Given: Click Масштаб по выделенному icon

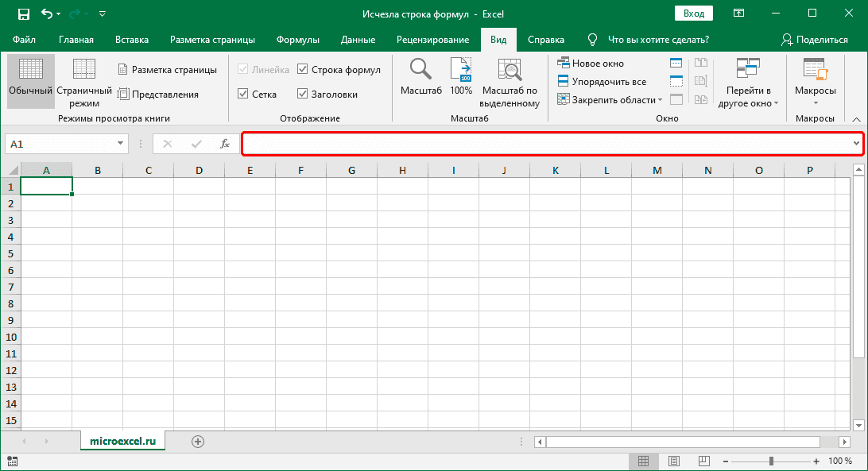Looking at the screenshot, I should pyautogui.click(x=510, y=71).
